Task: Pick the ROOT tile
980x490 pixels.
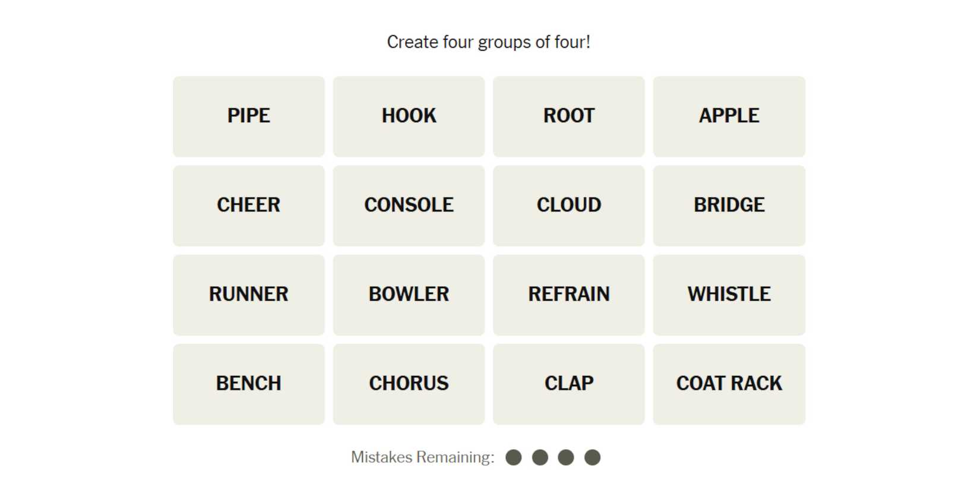Action: point(568,116)
